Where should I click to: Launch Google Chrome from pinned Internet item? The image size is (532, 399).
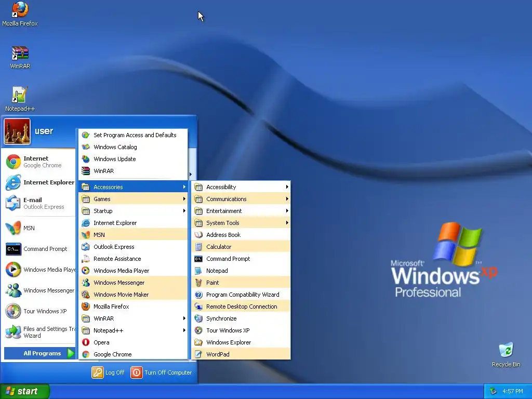[x=39, y=162]
